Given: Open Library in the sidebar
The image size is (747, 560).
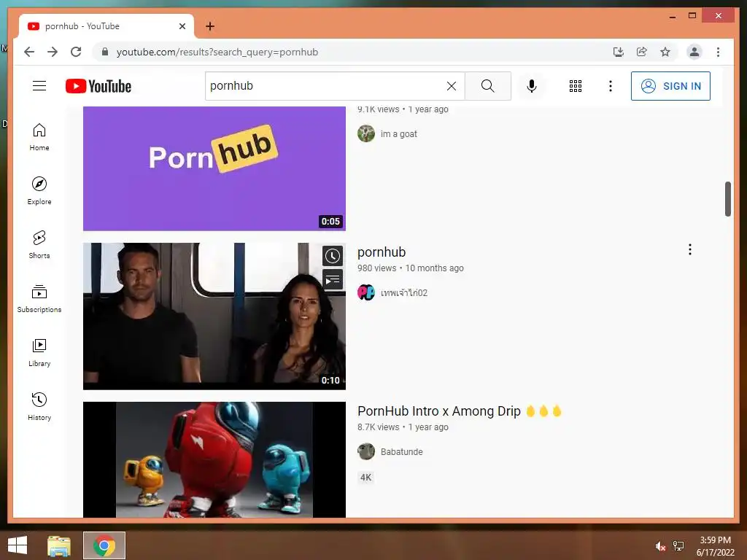Looking at the screenshot, I should click(x=39, y=352).
